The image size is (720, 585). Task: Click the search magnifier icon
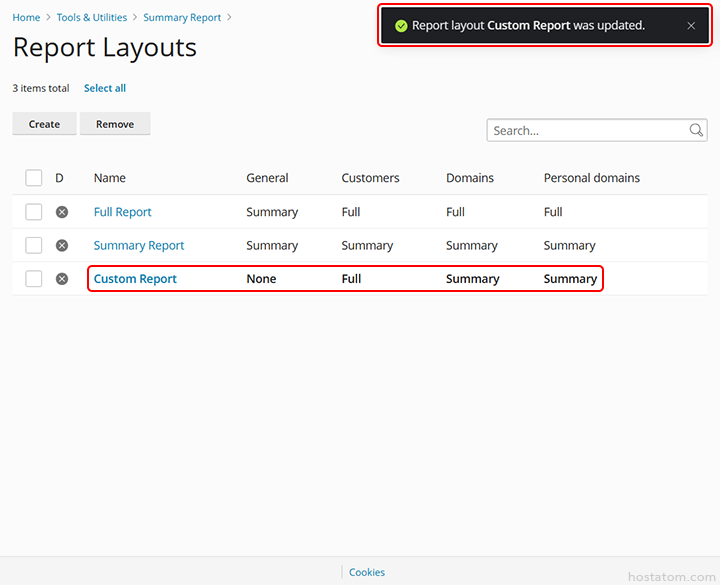pos(696,131)
